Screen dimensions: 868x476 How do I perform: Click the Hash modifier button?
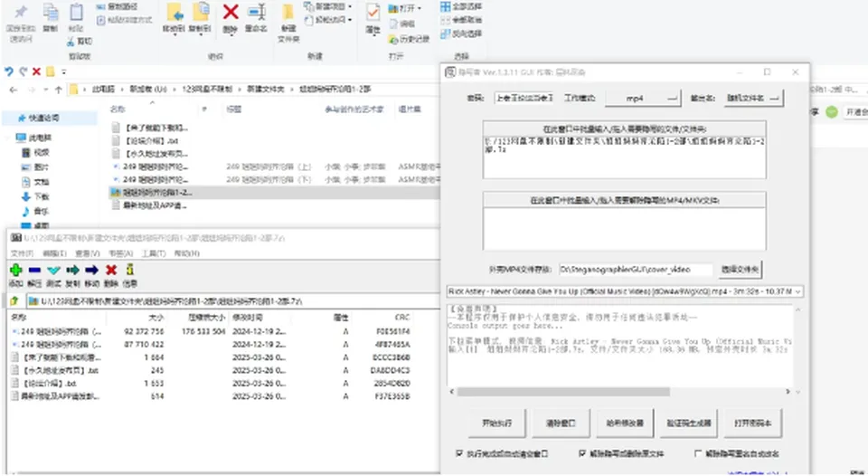coord(625,424)
